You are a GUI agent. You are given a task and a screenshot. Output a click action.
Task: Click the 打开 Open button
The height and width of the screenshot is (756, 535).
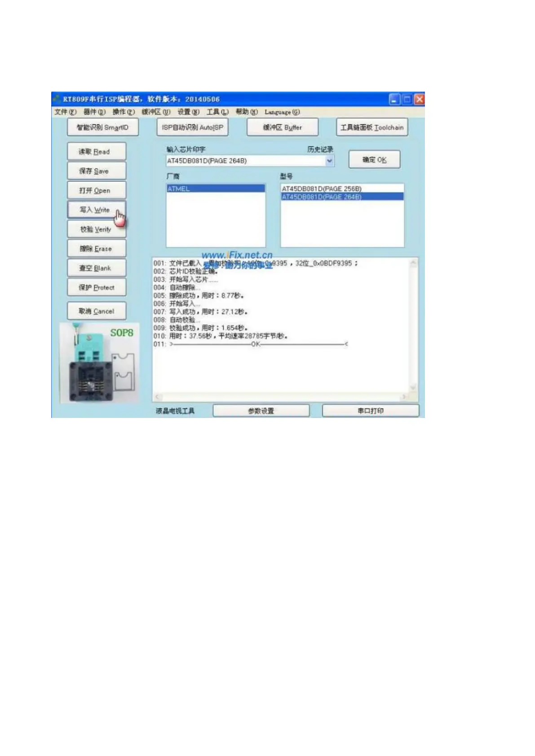click(x=97, y=190)
